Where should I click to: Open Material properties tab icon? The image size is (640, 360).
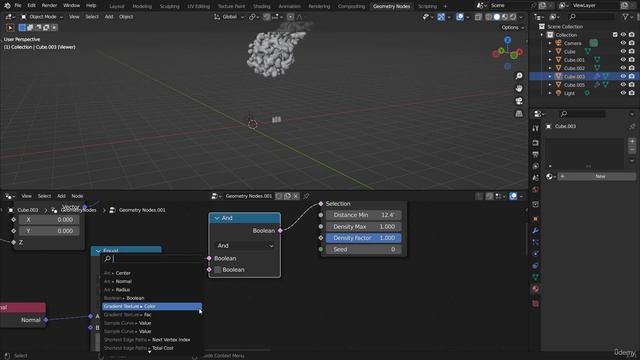[535, 289]
